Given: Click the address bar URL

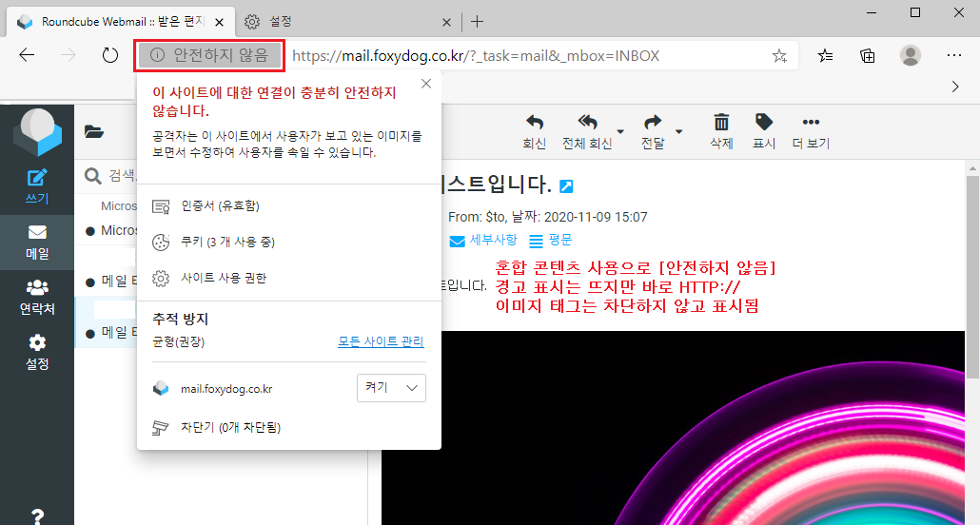Looking at the screenshot, I should click(x=476, y=55).
